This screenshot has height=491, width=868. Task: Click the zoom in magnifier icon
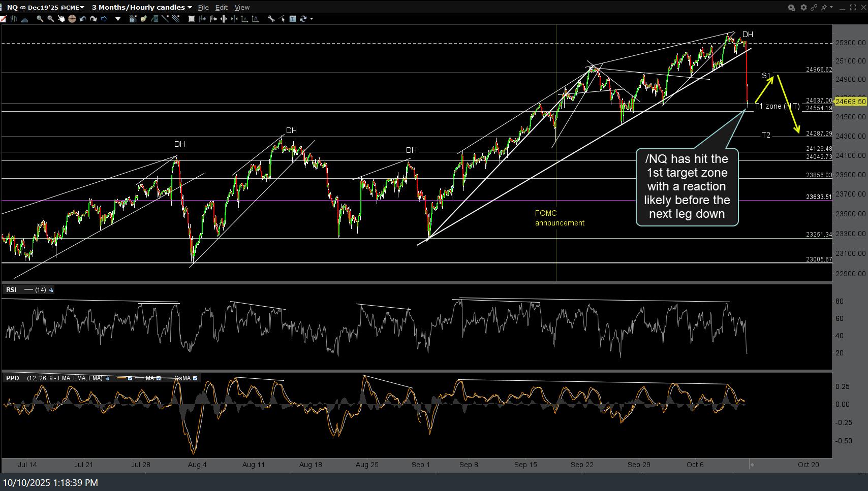coord(40,19)
